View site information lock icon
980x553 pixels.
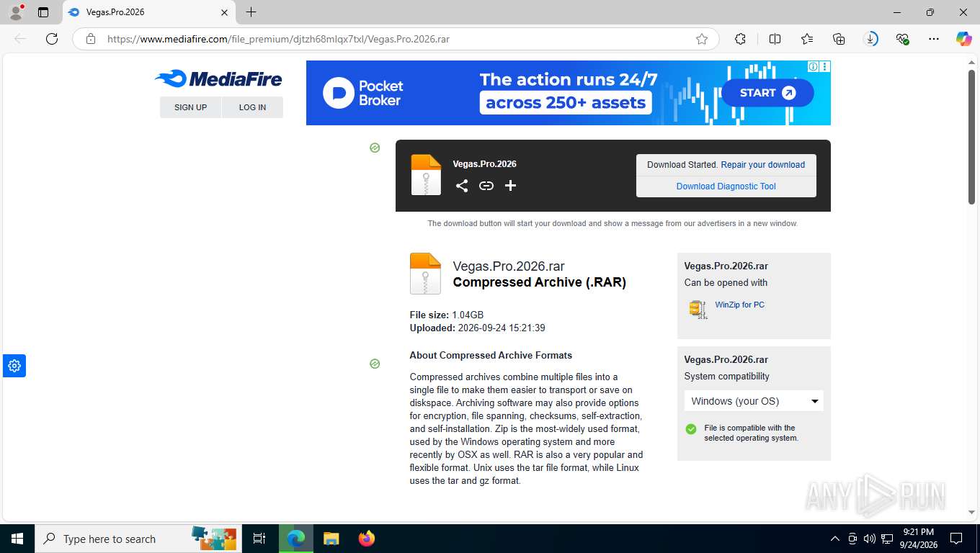91,39
